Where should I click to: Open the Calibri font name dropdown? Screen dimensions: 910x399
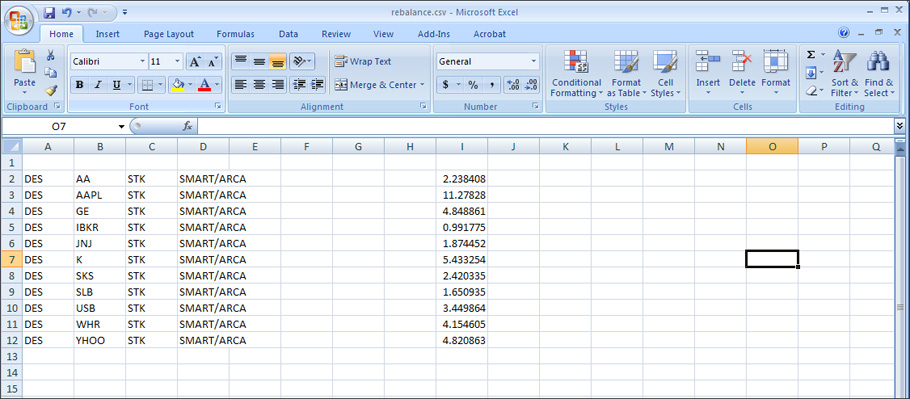click(143, 61)
